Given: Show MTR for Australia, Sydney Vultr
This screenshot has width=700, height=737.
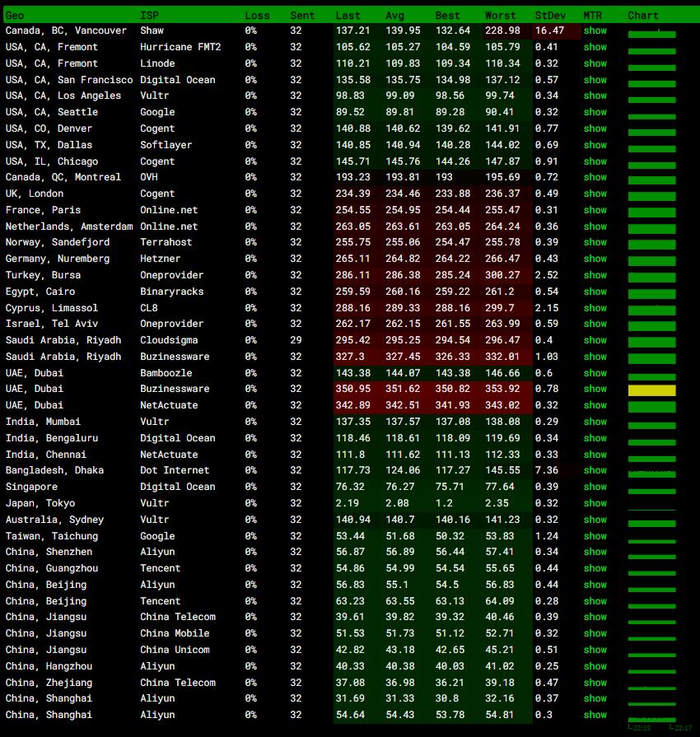Looking at the screenshot, I should 595,520.
